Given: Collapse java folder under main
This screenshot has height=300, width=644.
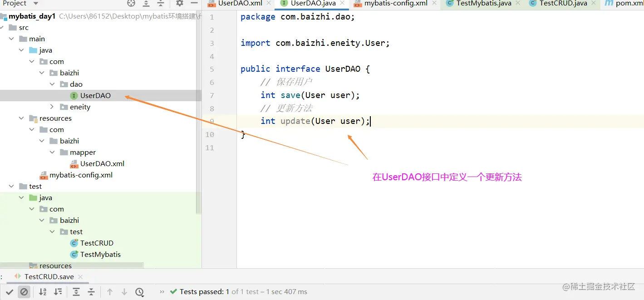Looking at the screenshot, I should tap(22, 50).
